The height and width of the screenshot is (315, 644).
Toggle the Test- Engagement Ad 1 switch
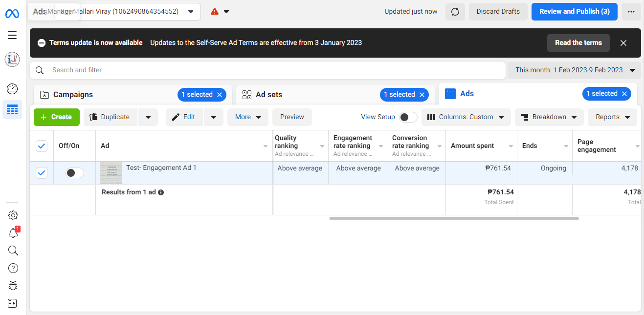(x=75, y=173)
